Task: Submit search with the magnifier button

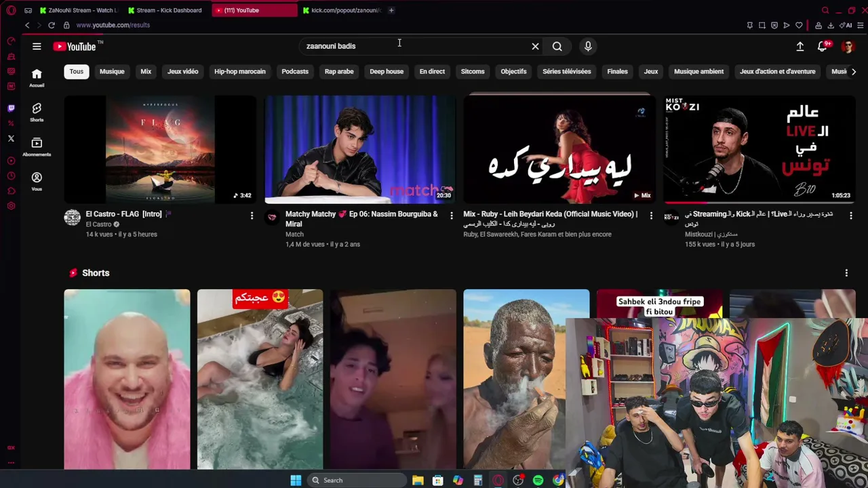Action: point(557,46)
